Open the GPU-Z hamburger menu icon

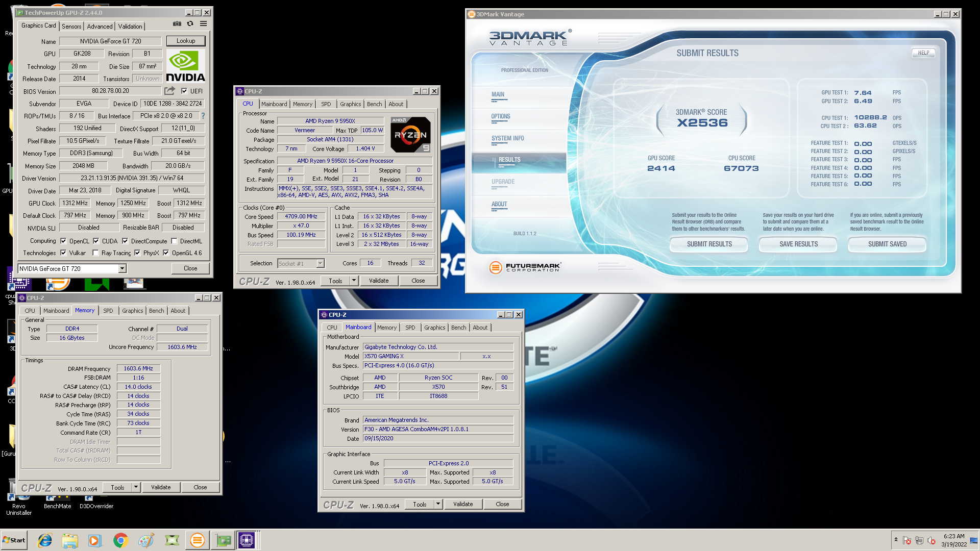pos(203,23)
